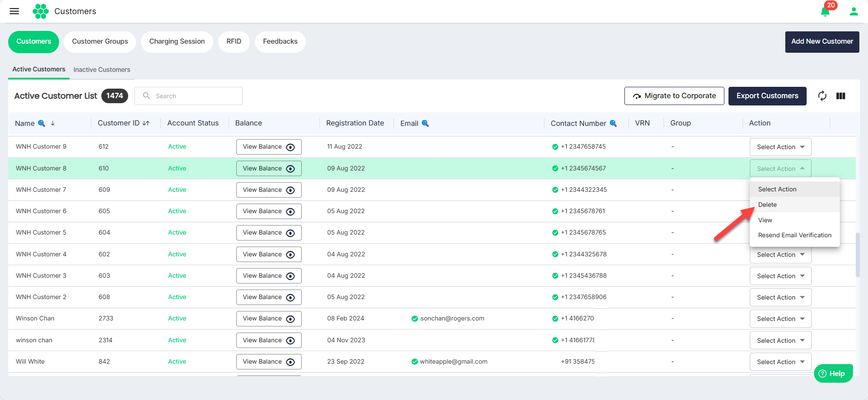Sort by Name using down arrow

click(x=53, y=123)
